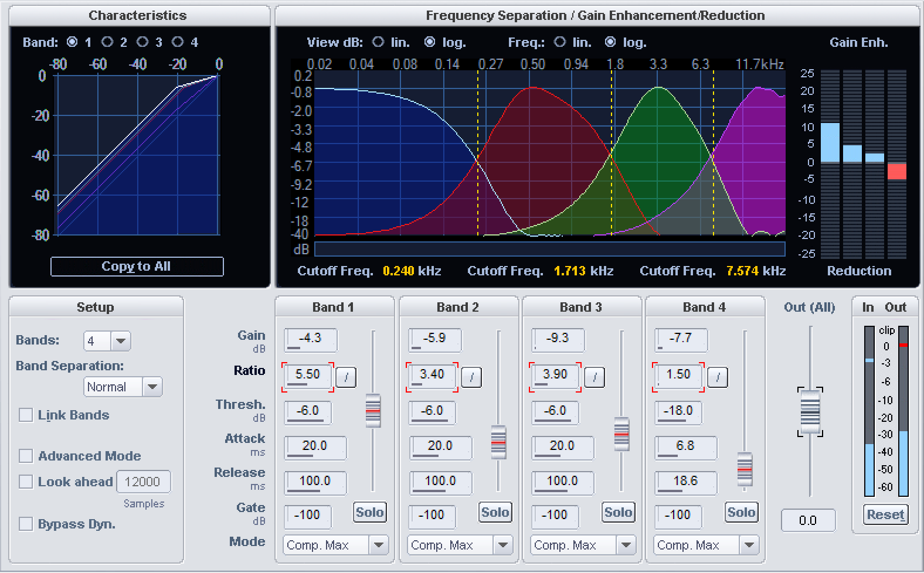Click Band 2 vertical slider handle
The width and height of the screenshot is (924, 573).
pos(498,442)
